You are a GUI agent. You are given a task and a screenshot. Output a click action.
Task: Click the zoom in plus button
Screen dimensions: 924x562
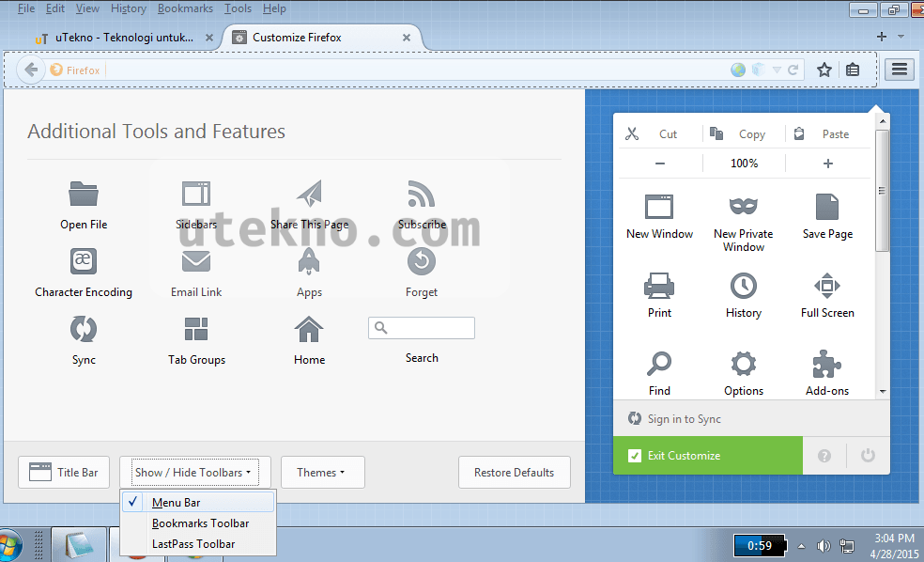point(828,164)
